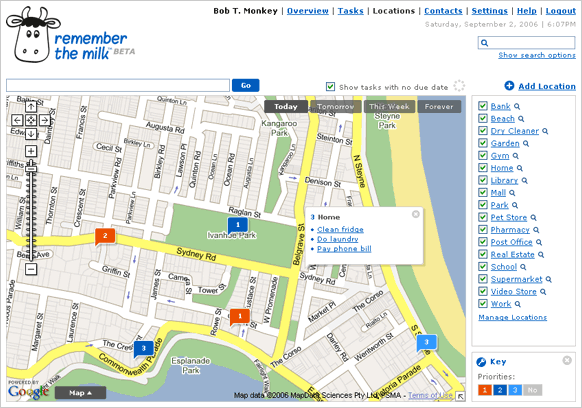Uncheck the Real Estate location checkbox

tap(483, 254)
